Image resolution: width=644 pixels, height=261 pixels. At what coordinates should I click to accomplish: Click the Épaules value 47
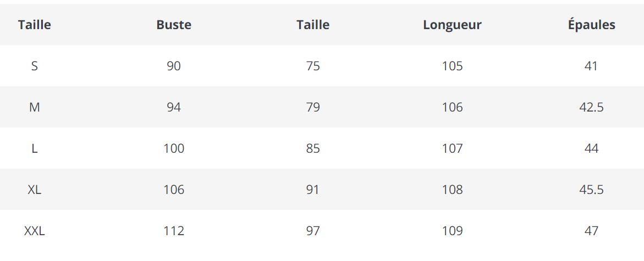591,231
